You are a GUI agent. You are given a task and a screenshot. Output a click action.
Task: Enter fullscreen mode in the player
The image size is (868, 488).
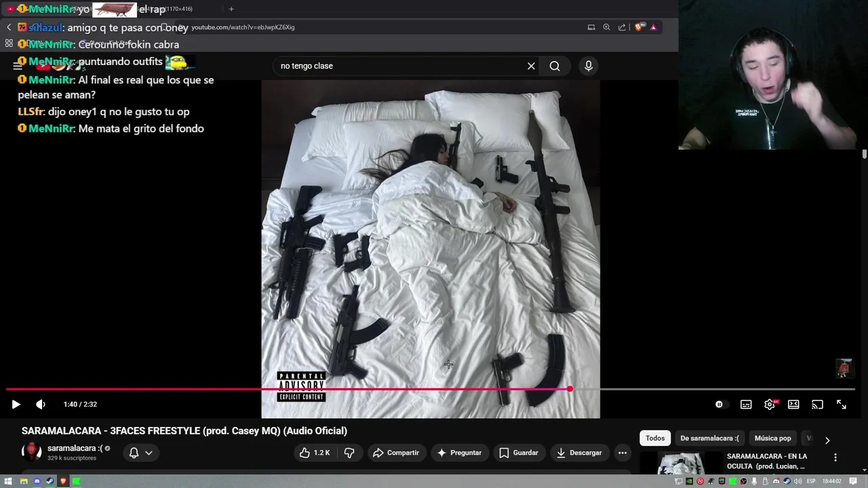(841, 405)
